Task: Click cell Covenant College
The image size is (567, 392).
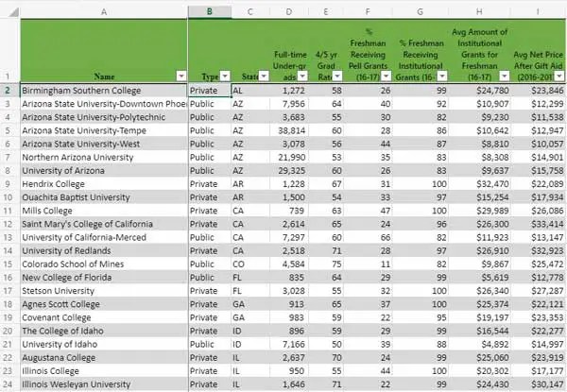Action: point(104,317)
